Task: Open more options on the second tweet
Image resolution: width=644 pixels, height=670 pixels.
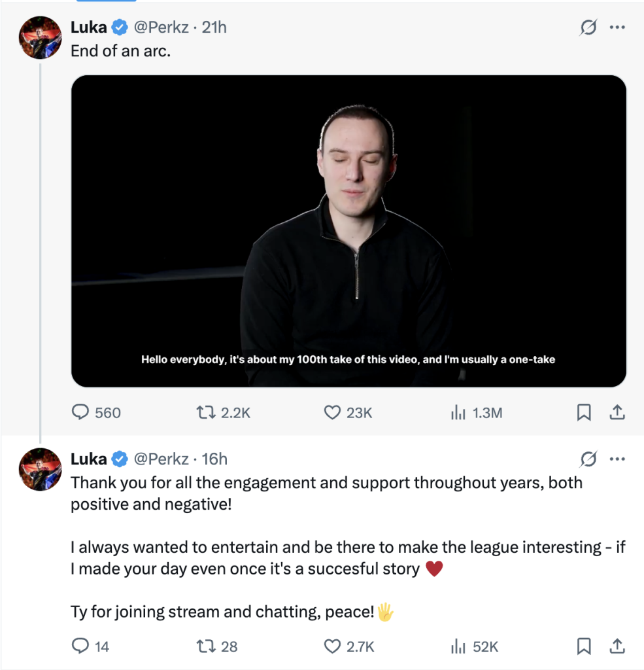Action: click(x=617, y=459)
